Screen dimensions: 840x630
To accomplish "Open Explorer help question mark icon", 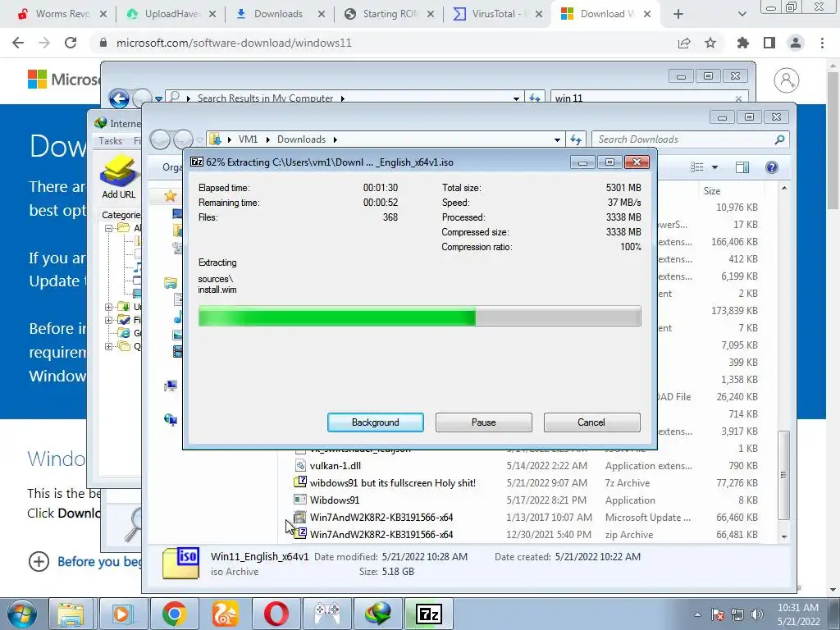I will 771,167.
